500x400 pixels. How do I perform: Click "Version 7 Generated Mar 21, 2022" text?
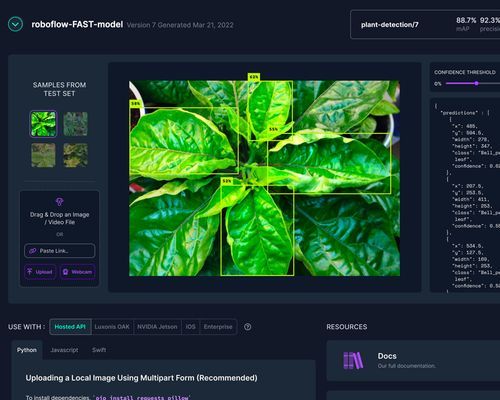180,25
